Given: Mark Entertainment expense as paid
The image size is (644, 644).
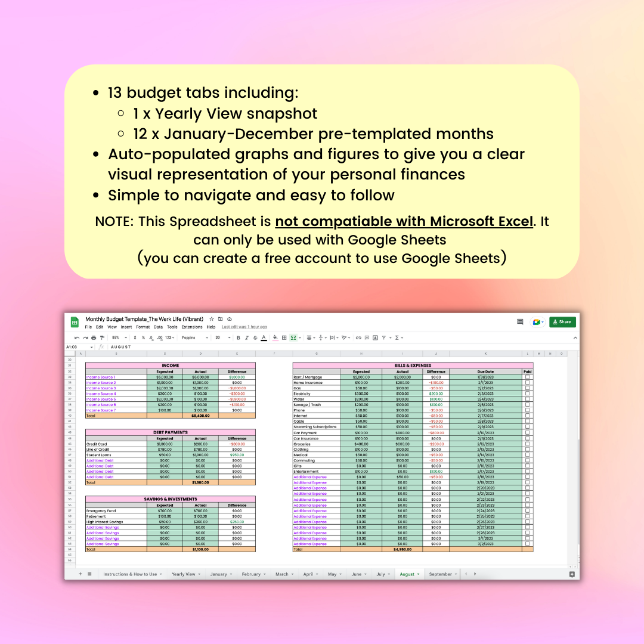Looking at the screenshot, I should pyautogui.click(x=528, y=472).
